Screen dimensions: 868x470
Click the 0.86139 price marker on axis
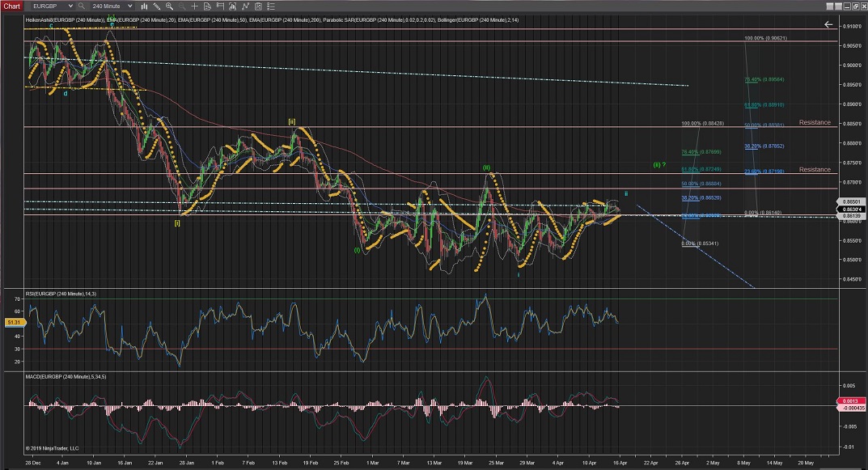tap(851, 216)
